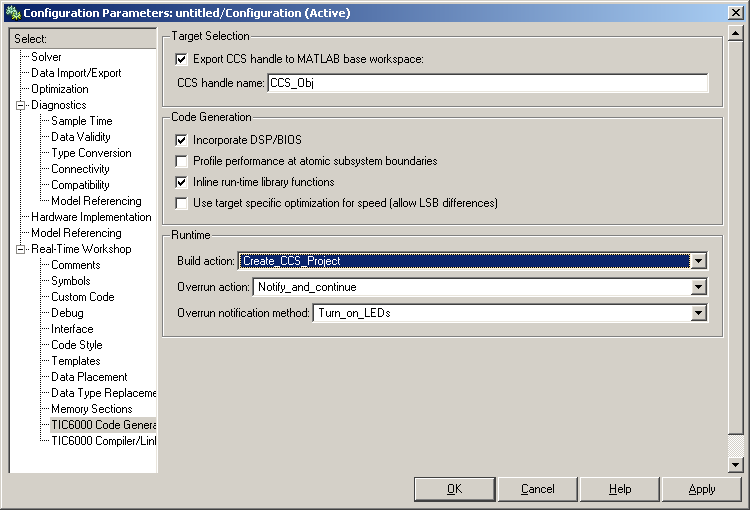Click the CCS handle name field
The height and width of the screenshot is (510, 750).
(487, 83)
